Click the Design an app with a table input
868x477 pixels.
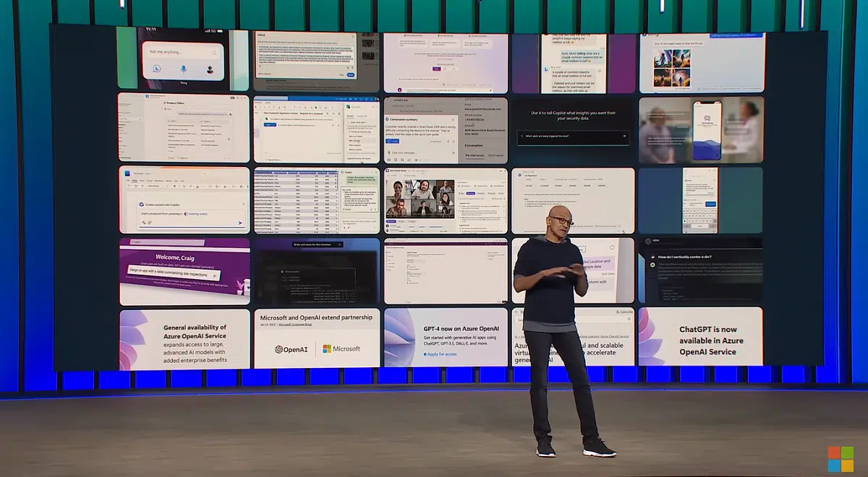pyautogui.click(x=174, y=272)
